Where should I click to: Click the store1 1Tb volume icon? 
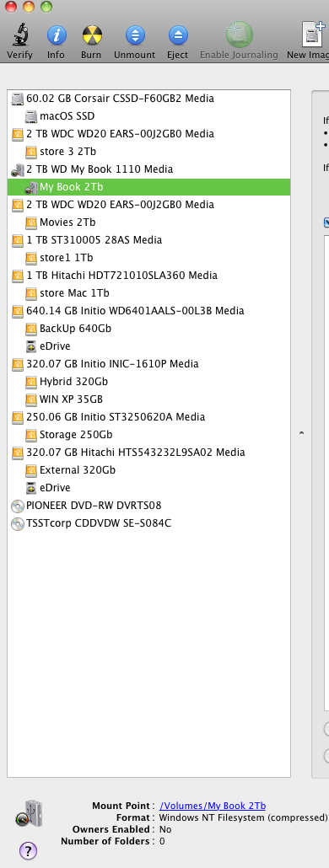click(31, 258)
